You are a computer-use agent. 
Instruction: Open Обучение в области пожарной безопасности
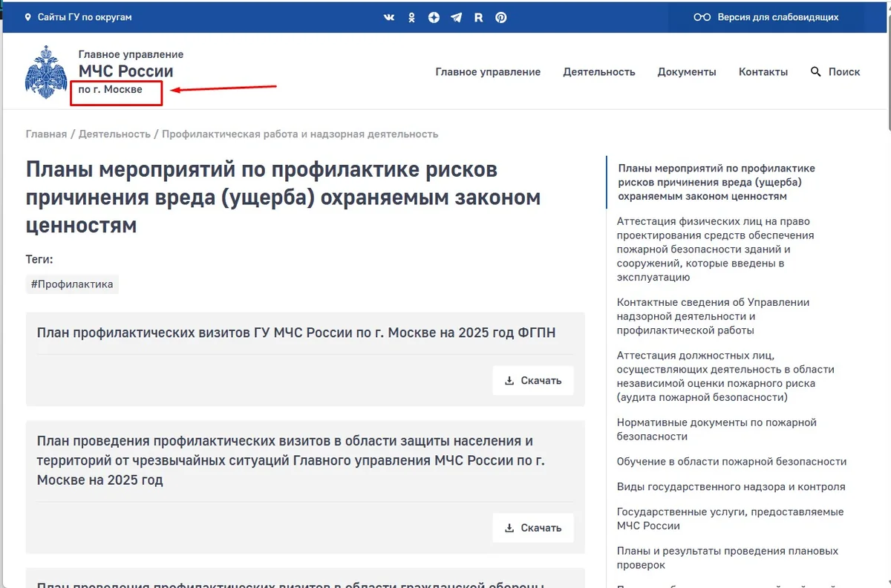(x=731, y=462)
